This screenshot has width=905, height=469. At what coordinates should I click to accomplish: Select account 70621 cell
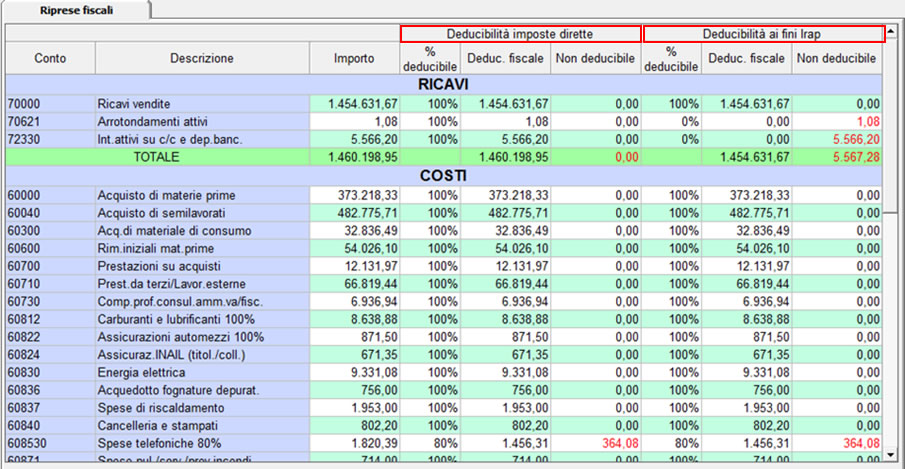[x=50, y=122]
